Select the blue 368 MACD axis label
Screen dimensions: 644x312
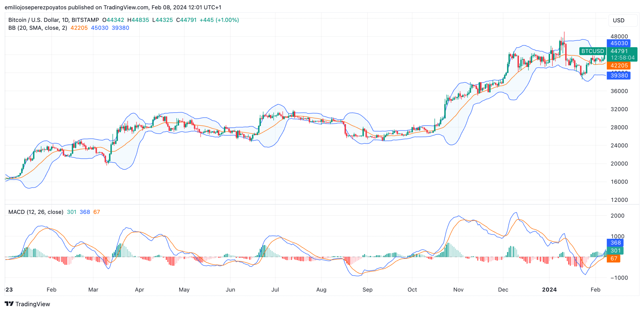point(615,243)
